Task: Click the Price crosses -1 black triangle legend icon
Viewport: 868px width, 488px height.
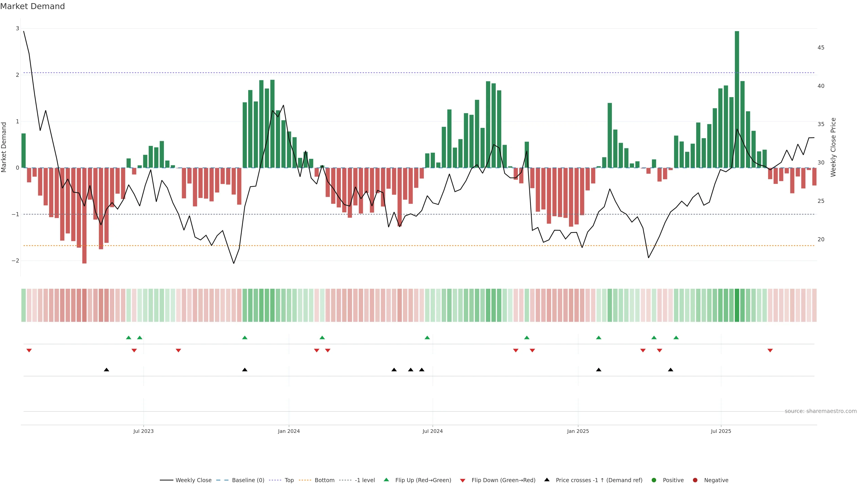Action: tap(547, 480)
